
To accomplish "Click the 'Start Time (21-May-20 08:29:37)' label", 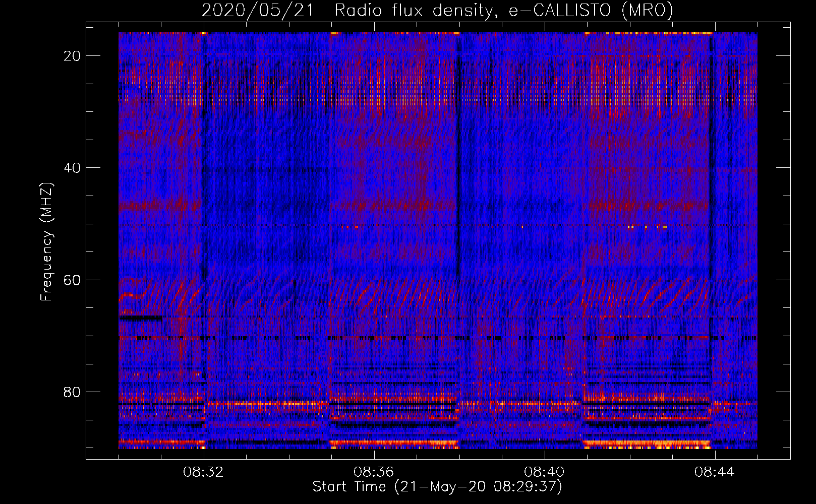I will pyautogui.click(x=437, y=487).
